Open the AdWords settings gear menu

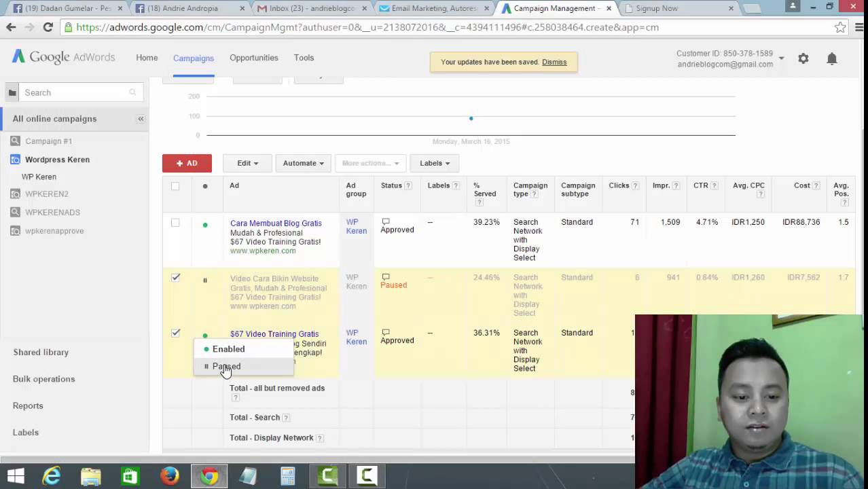coord(803,59)
